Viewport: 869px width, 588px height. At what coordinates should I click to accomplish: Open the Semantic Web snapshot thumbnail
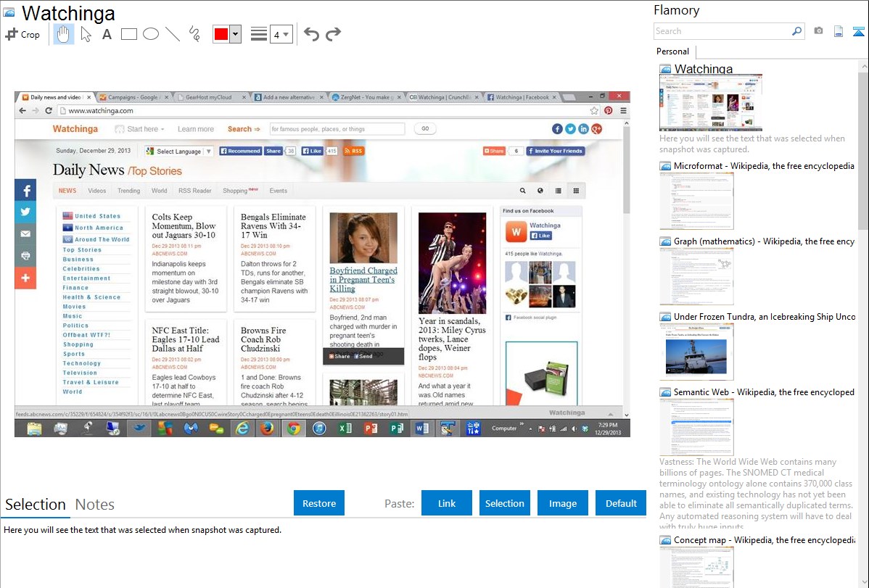pyautogui.click(x=696, y=427)
